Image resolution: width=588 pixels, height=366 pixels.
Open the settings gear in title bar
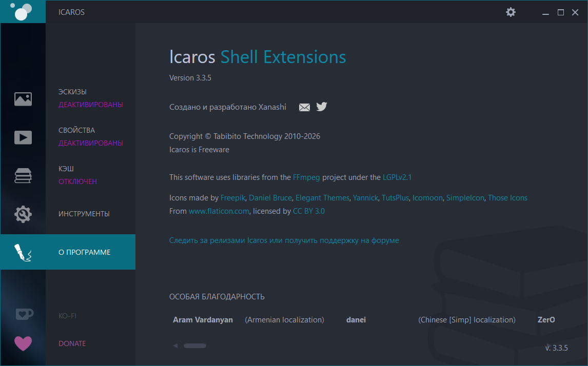coord(511,12)
